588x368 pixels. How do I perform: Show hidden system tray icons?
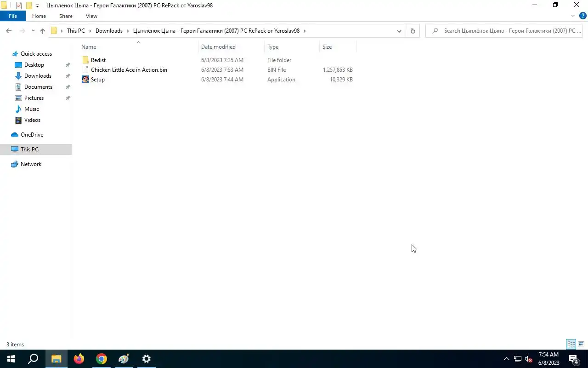pos(506,359)
